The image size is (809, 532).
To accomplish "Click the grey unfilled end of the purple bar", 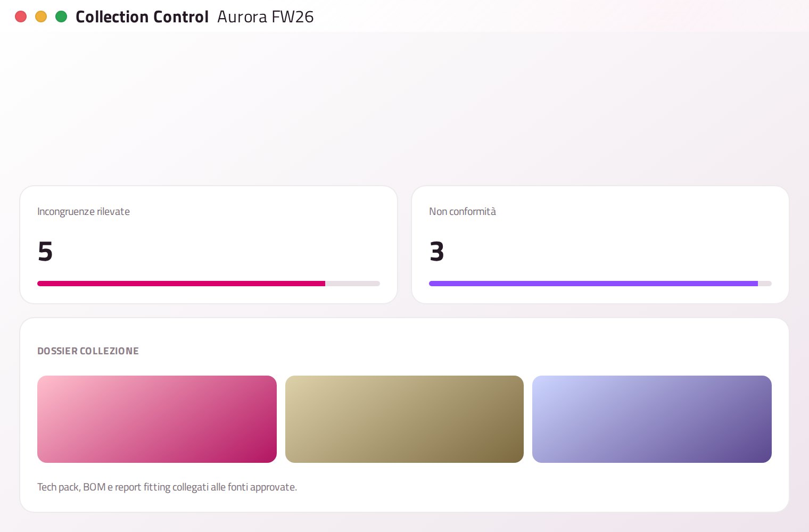I will pyautogui.click(x=765, y=284).
